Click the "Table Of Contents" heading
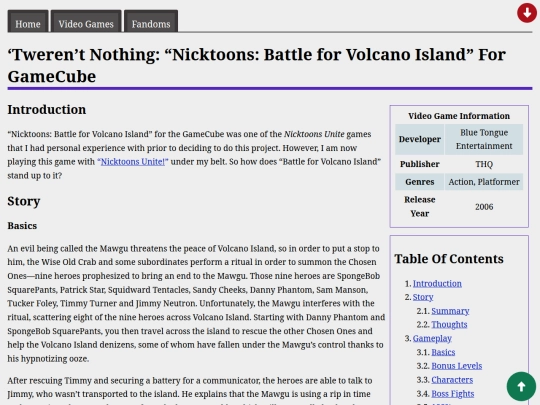This screenshot has height=405, width=540. point(449,259)
